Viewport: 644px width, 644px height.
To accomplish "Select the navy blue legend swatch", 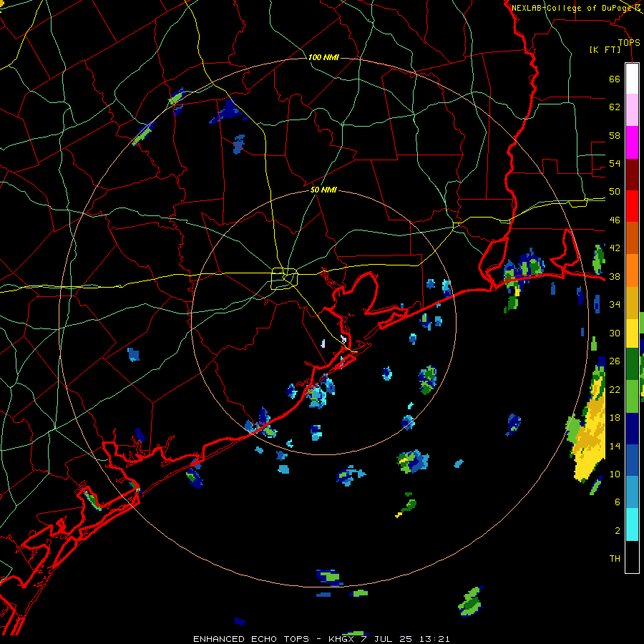I will tap(632, 429).
